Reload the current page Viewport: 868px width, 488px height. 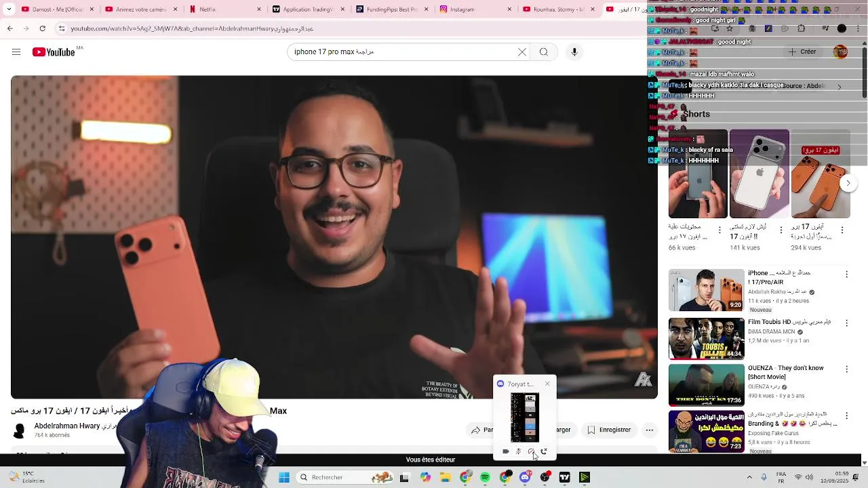coord(42,28)
